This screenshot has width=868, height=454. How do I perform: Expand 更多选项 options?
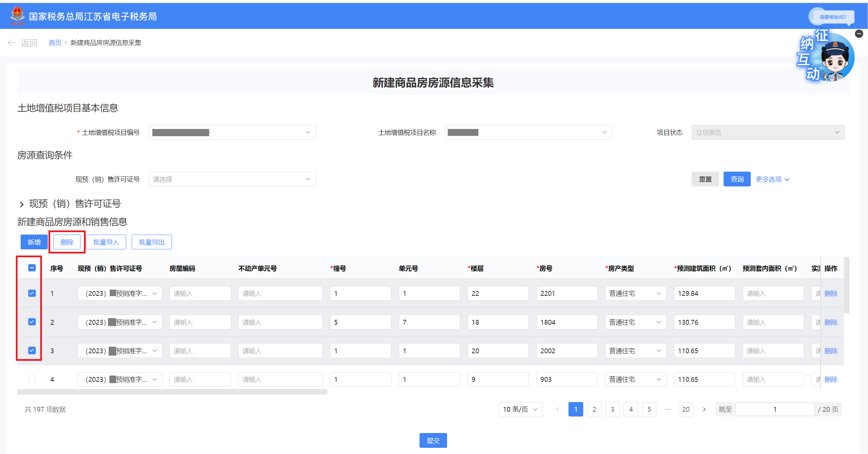click(x=772, y=179)
